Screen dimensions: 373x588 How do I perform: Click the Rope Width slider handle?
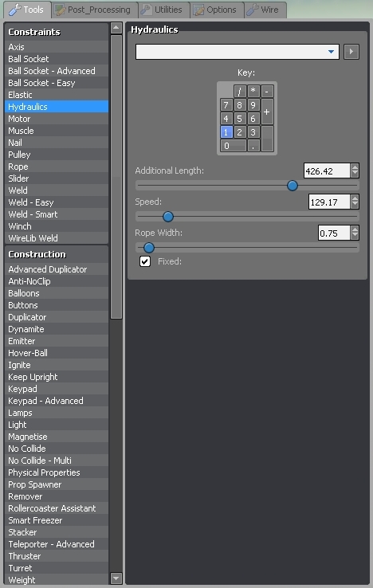(149, 248)
